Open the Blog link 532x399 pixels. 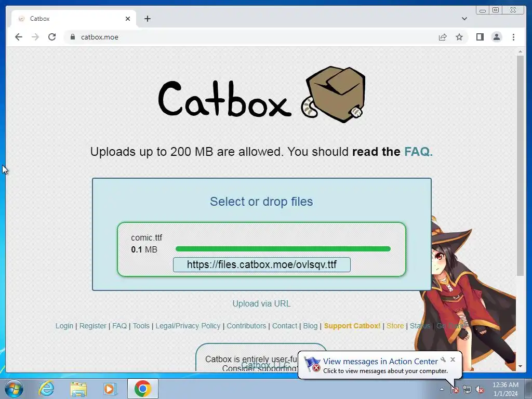(310, 326)
